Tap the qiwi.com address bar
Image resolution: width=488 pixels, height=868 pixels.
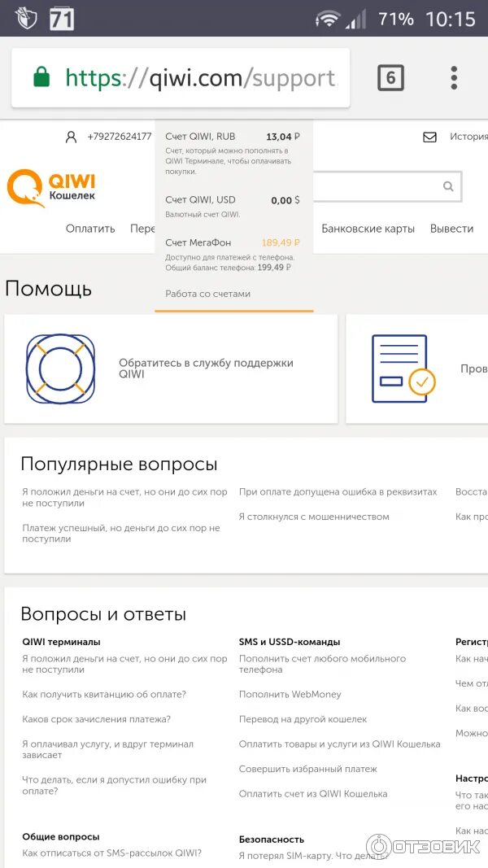tap(181, 77)
